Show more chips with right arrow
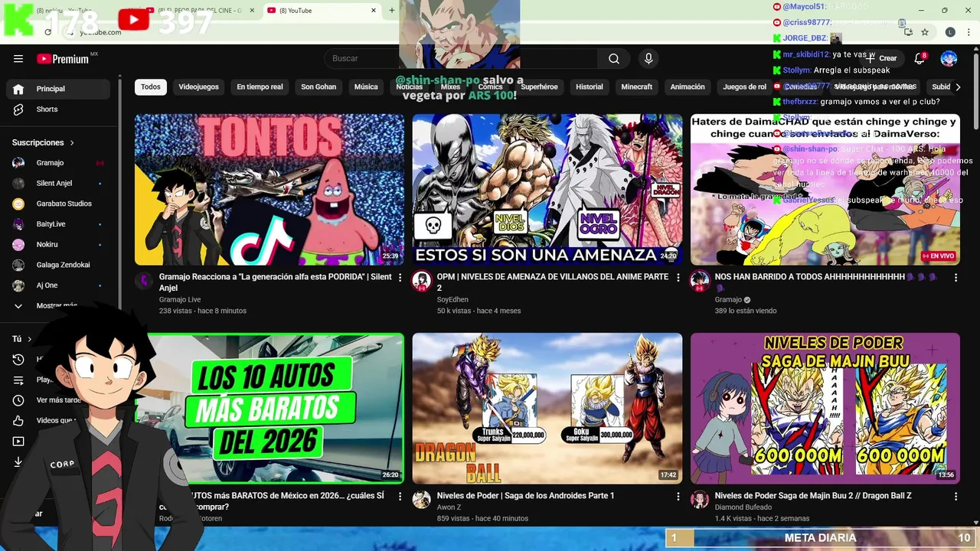The width and height of the screenshot is (980, 551). click(x=958, y=87)
